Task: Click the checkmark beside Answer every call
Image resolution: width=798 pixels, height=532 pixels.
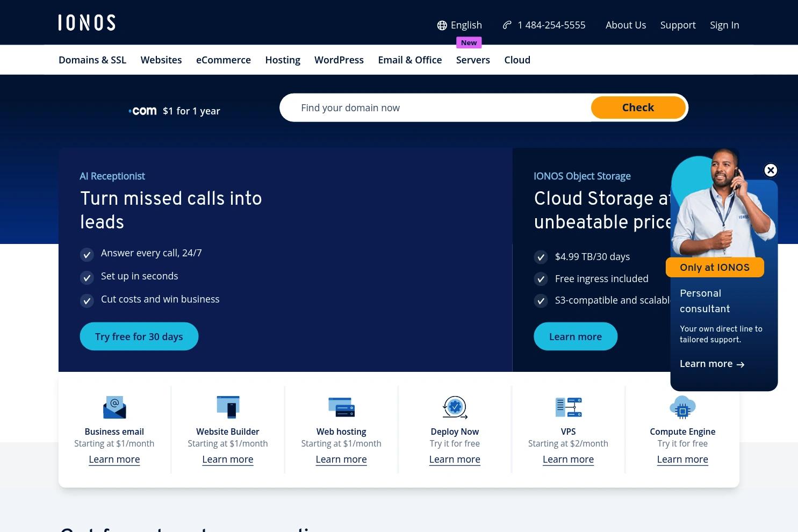Action: pyautogui.click(x=87, y=254)
